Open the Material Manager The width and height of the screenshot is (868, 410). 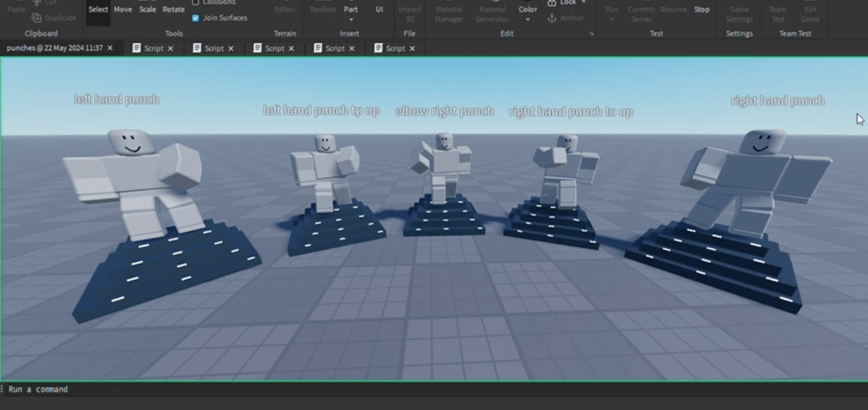(x=449, y=14)
